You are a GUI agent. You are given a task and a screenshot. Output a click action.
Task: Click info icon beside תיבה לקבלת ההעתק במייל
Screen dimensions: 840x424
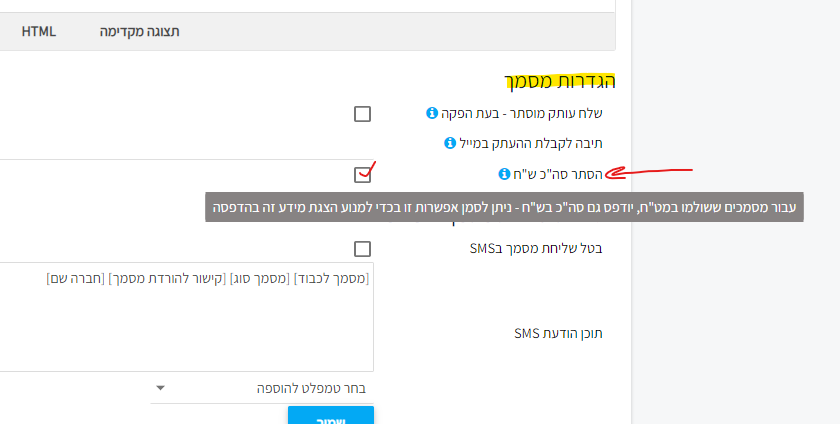450,143
